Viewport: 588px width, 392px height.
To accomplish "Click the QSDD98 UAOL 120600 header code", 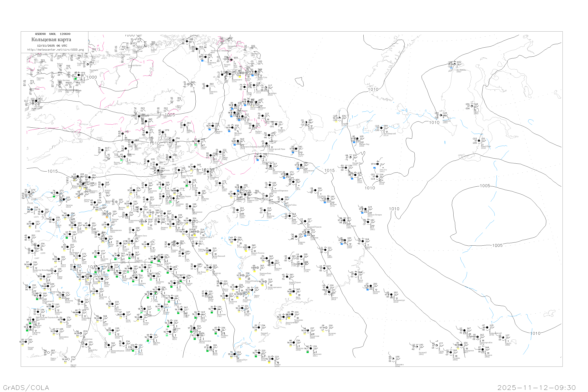I will pos(53,34).
